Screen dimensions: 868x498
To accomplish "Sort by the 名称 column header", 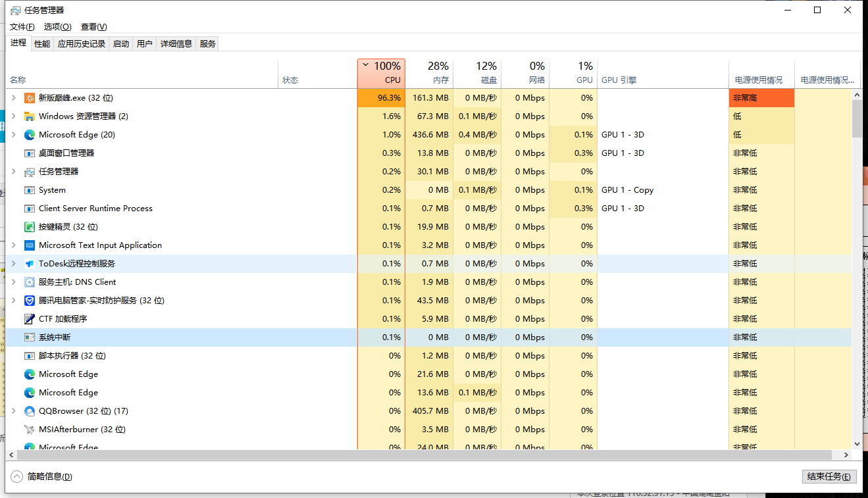I will pyautogui.click(x=141, y=73).
